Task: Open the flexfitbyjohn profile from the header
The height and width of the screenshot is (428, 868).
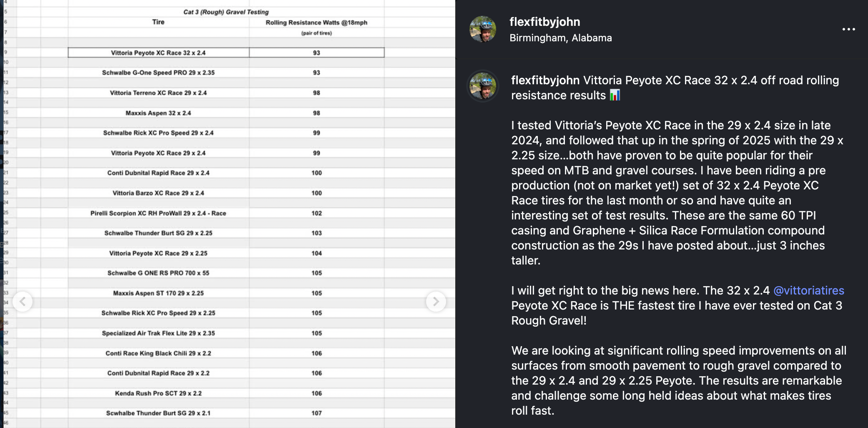Action: (x=544, y=22)
